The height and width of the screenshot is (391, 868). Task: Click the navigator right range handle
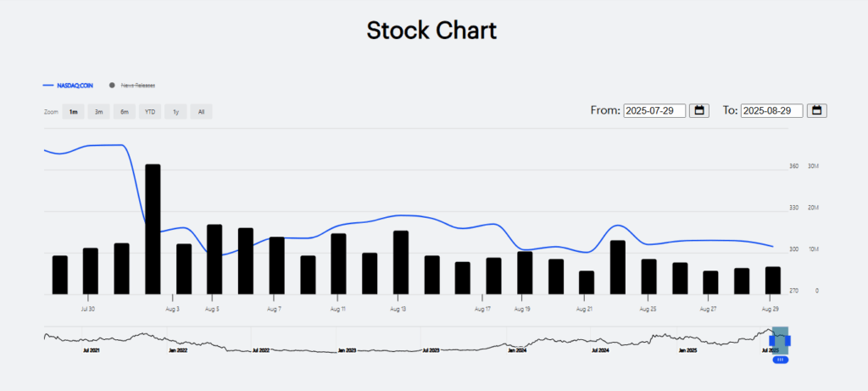(x=787, y=341)
